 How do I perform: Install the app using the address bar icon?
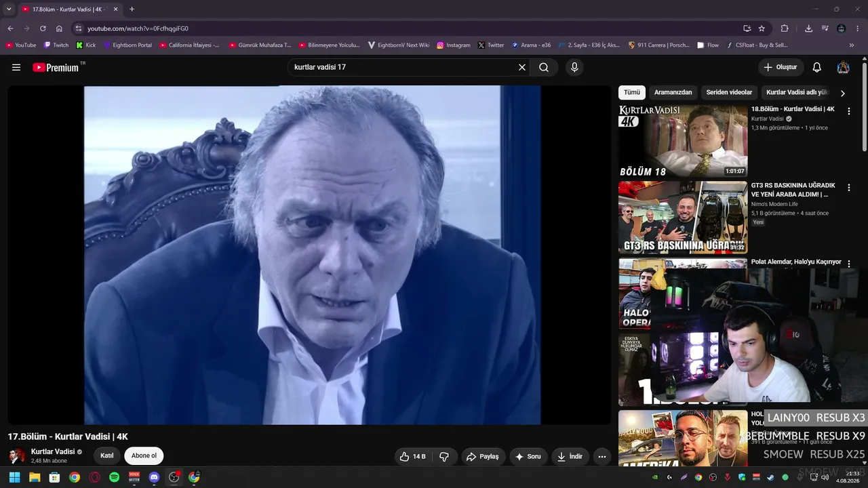747,28
